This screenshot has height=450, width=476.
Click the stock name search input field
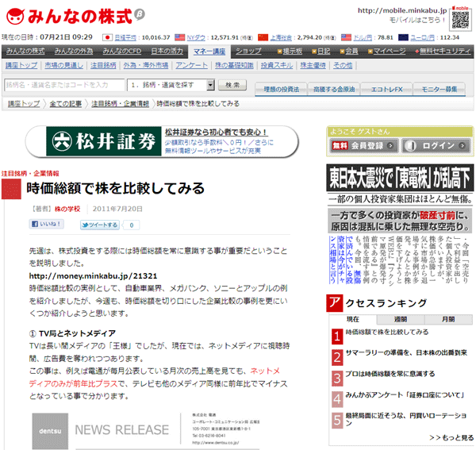[65, 84]
